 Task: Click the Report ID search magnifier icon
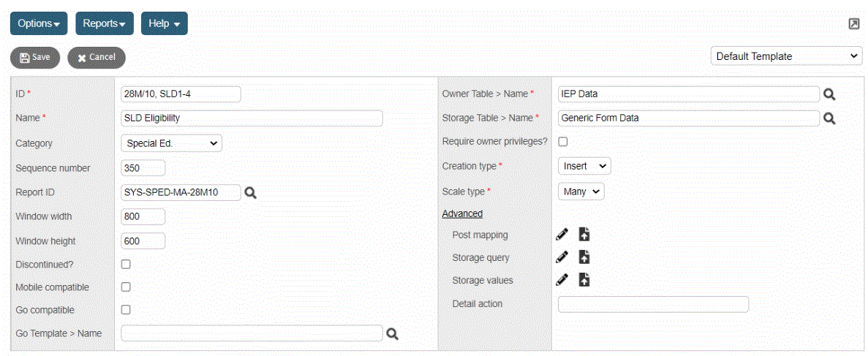(x=251, y=192)
